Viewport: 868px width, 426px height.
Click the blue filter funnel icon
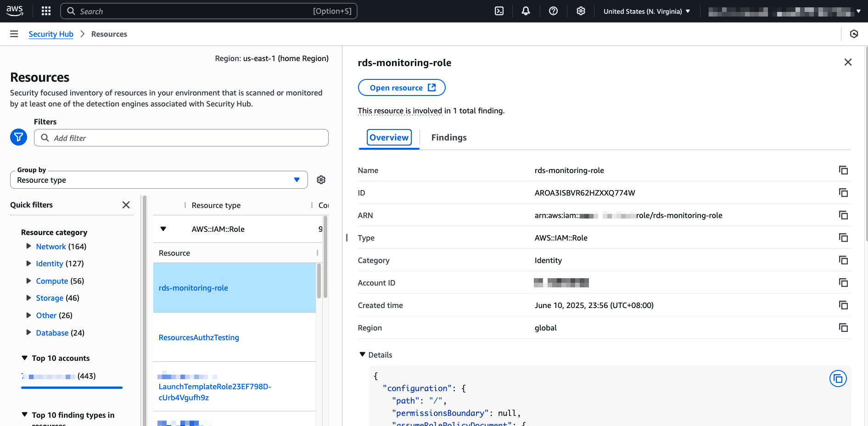[x=19, y=137]
